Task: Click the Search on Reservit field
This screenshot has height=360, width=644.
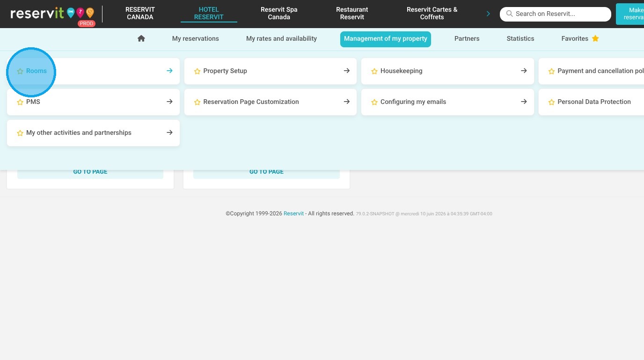Action: (556, 14)
